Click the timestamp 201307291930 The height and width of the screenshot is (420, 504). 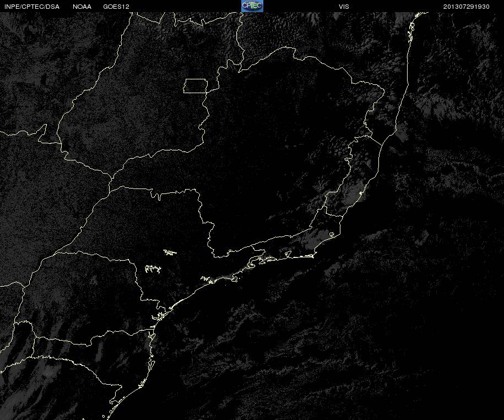[466, 7]
